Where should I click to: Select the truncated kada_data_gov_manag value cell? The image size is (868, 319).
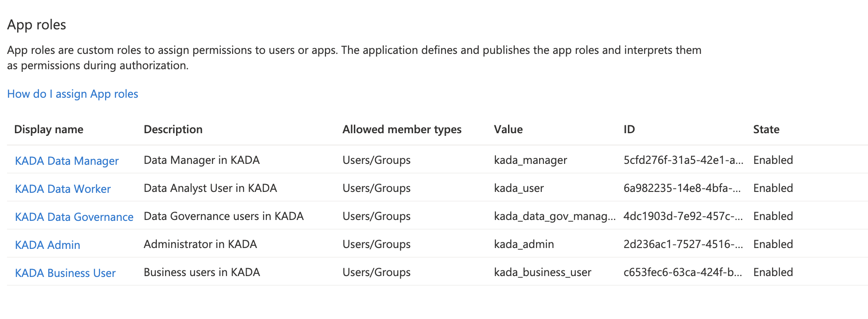(x=554, y=216)
